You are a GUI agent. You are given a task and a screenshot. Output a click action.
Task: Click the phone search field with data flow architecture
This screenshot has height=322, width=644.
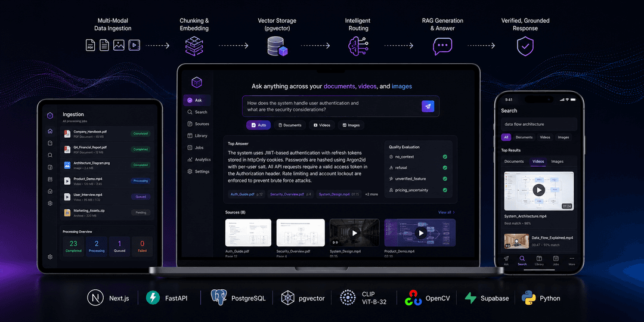[538, 124]
